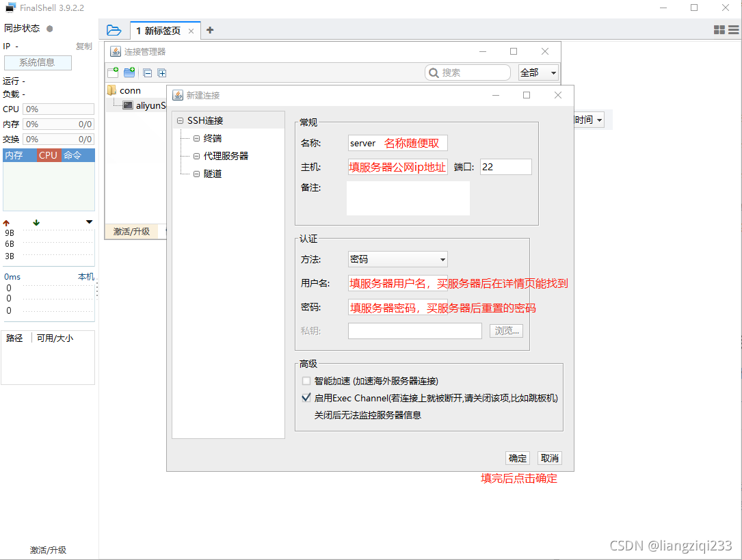The width and height of the screenshot is (742, 560).
Task: Open the 代理服务器 settings item
Action: [x=225, y=156]
